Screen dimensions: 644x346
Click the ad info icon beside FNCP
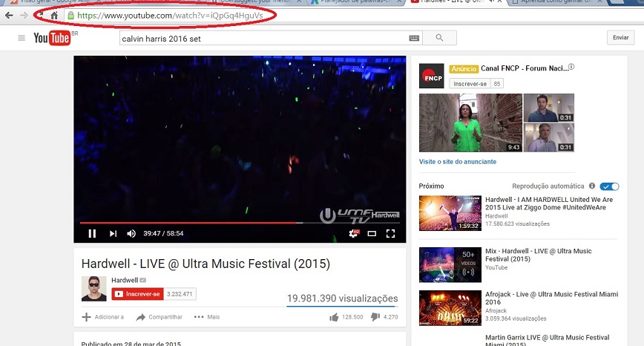click(x=571, y=67)
